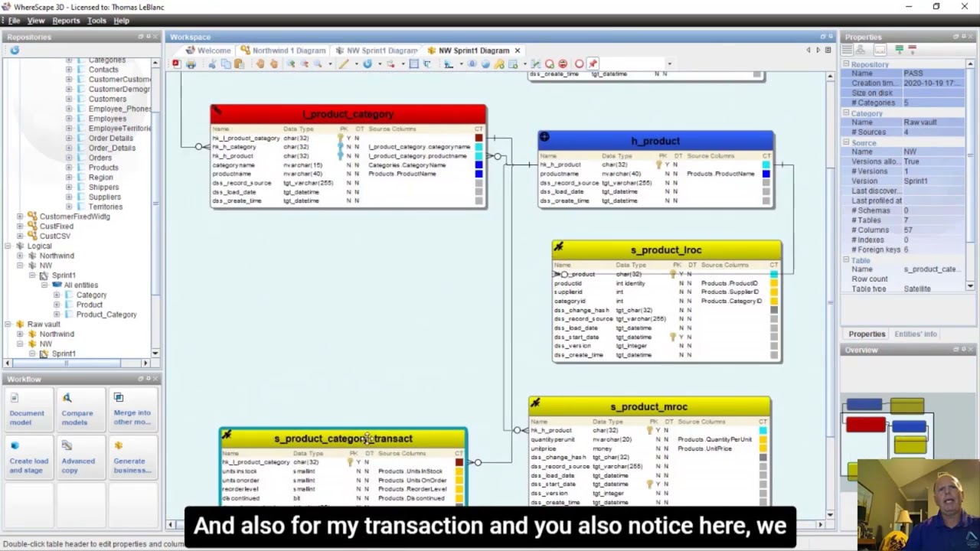Image resolution: width=980 pixels, height=551 pixels.
Task: Collapse the Logical tree node
Action: [8, 246]
